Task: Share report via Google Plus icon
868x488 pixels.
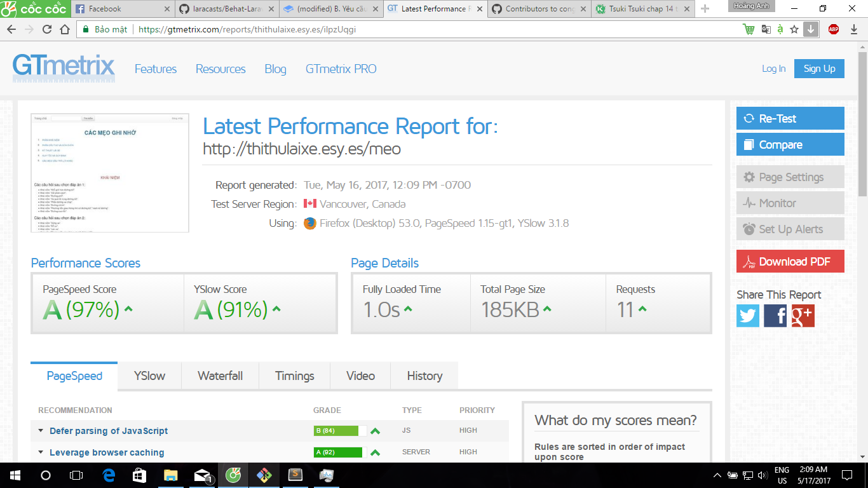Action: pos(803,316)
